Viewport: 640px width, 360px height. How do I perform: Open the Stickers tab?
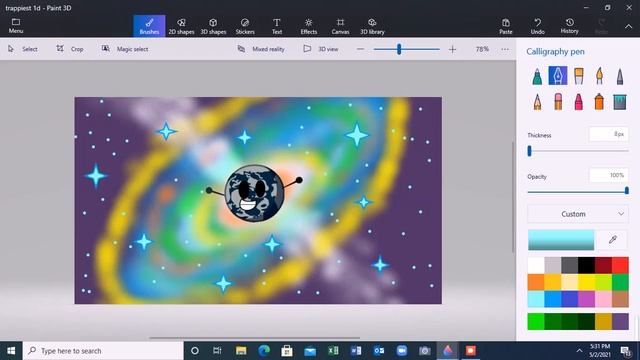click(x=245, y=26)
